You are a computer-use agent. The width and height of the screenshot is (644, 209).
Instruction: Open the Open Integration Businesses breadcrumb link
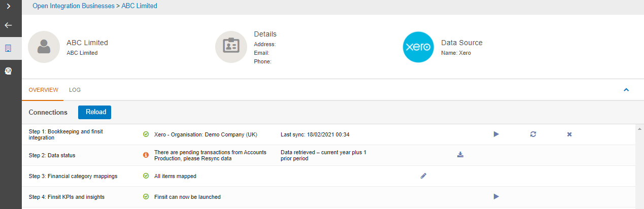tap(74, 6)
